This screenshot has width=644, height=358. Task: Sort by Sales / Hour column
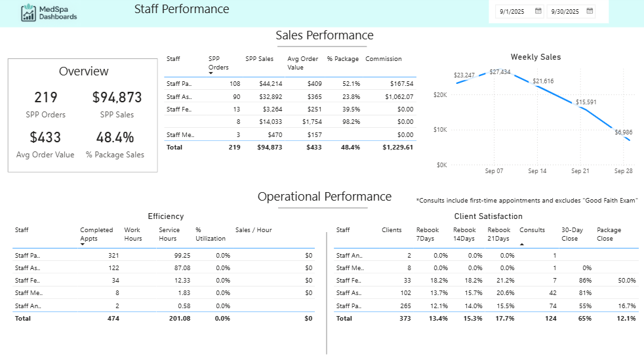253,230
